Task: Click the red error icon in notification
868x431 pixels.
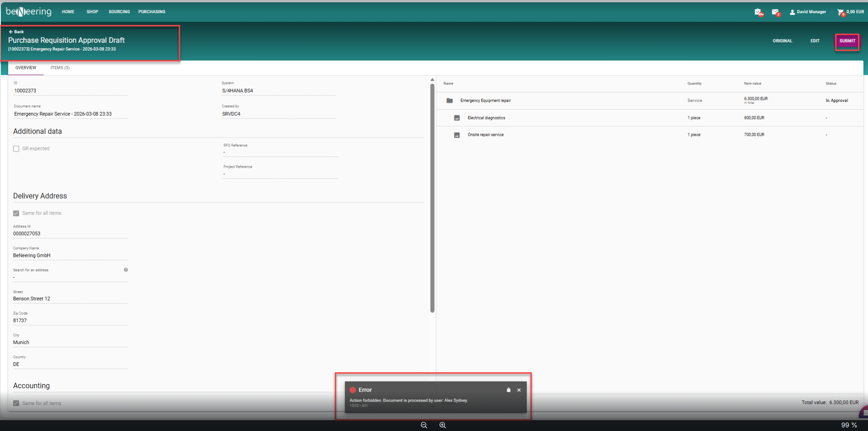Action: [x=352, y=390]
